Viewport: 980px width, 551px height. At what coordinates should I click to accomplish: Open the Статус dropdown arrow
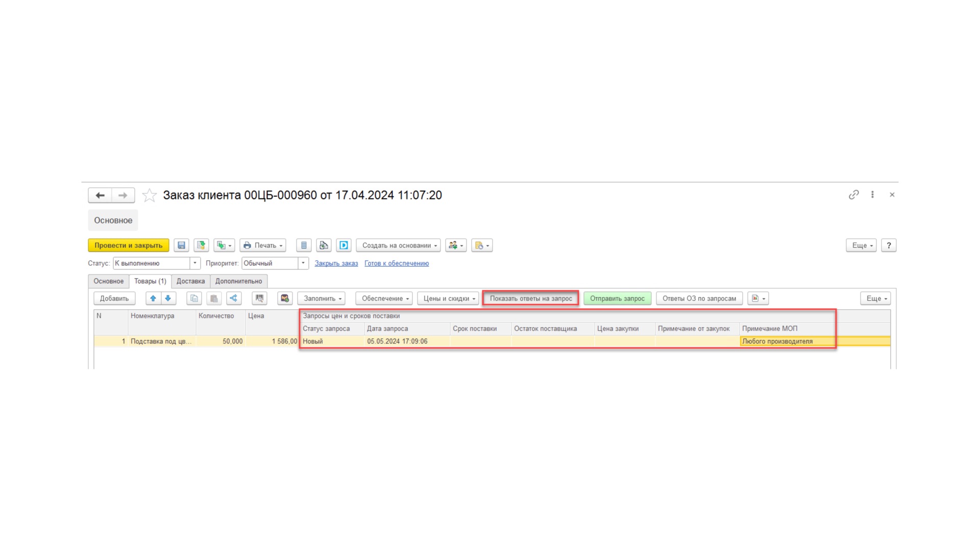point(195,263)
